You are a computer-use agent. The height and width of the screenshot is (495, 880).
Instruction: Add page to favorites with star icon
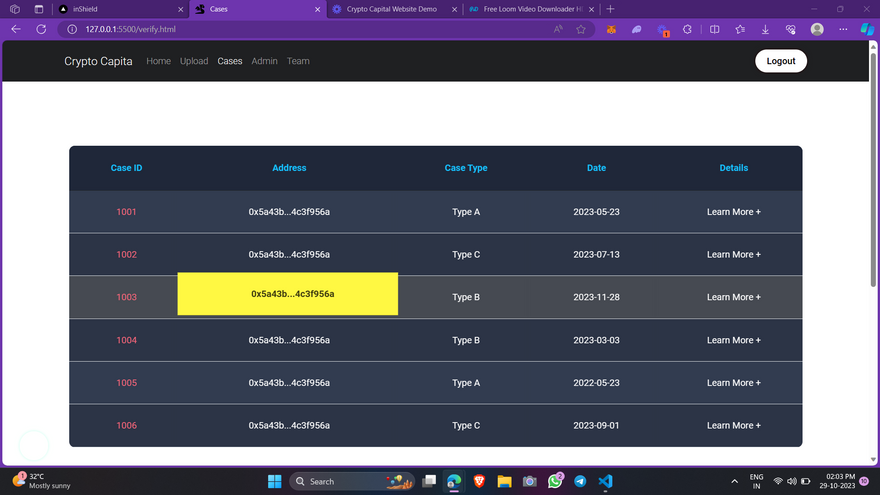581,29
